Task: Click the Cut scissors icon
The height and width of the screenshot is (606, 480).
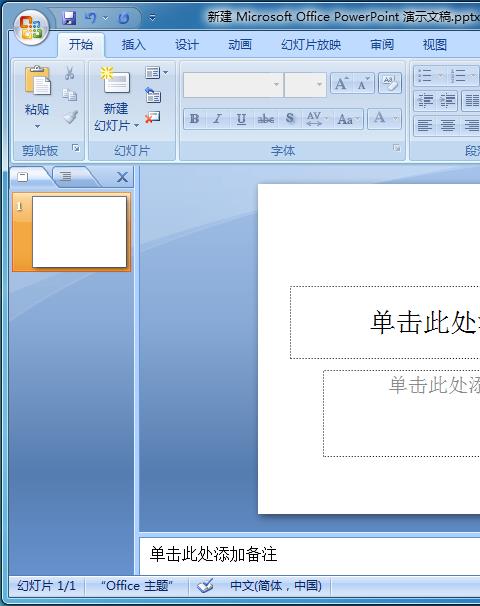Action: (70, 73)
